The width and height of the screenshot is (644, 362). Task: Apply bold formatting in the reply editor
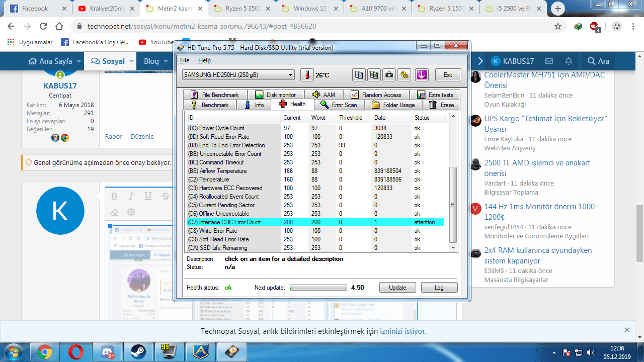(x=114, y=196)
